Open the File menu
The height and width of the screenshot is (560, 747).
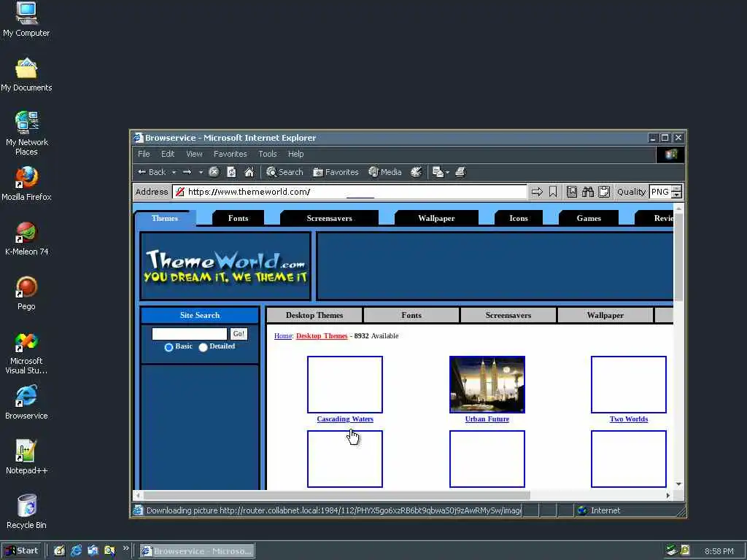tap(144, 154)
